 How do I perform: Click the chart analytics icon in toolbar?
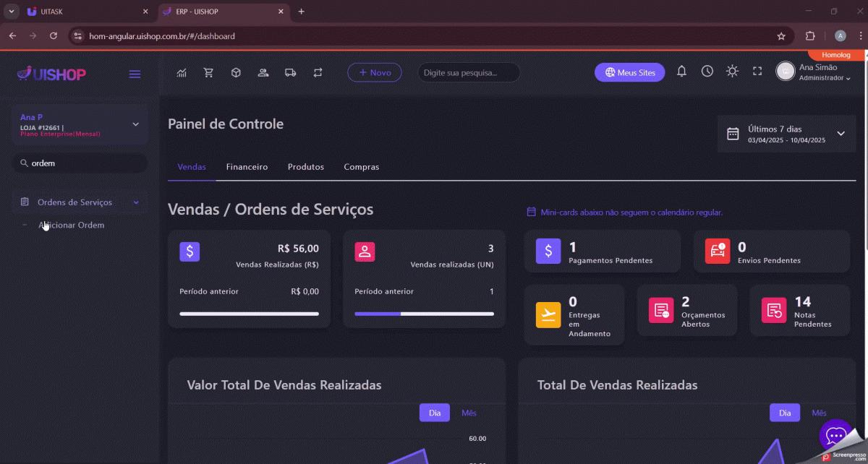click(182, 72)
